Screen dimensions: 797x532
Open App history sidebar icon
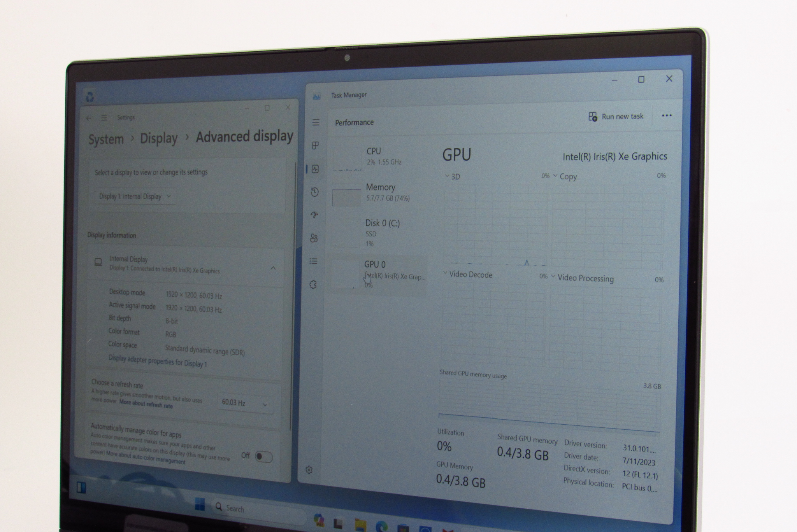pos(315,192)
